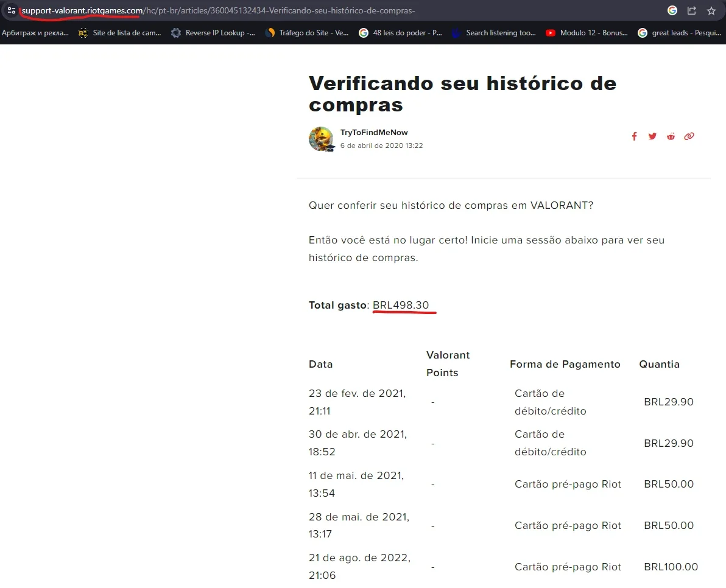This screenshot has height=588, width=726.
Task: Share article on Reddit
Action: click(x=671, y=136)
